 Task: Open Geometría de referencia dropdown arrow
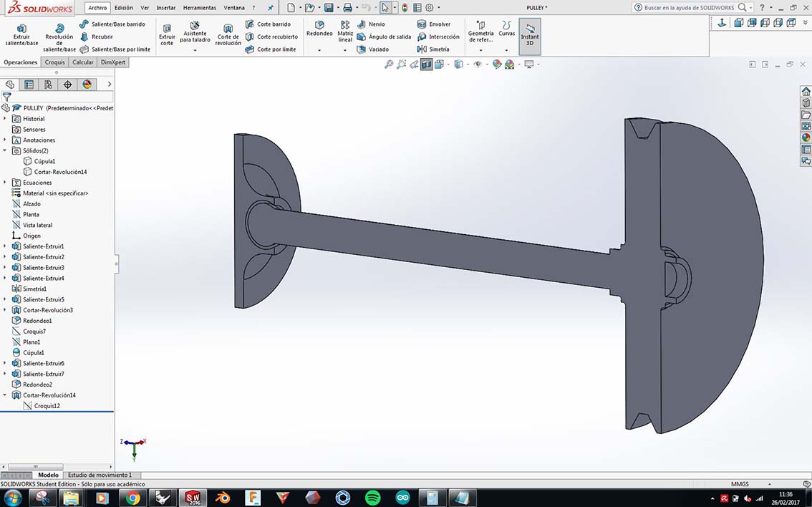(x=480, y=50)
